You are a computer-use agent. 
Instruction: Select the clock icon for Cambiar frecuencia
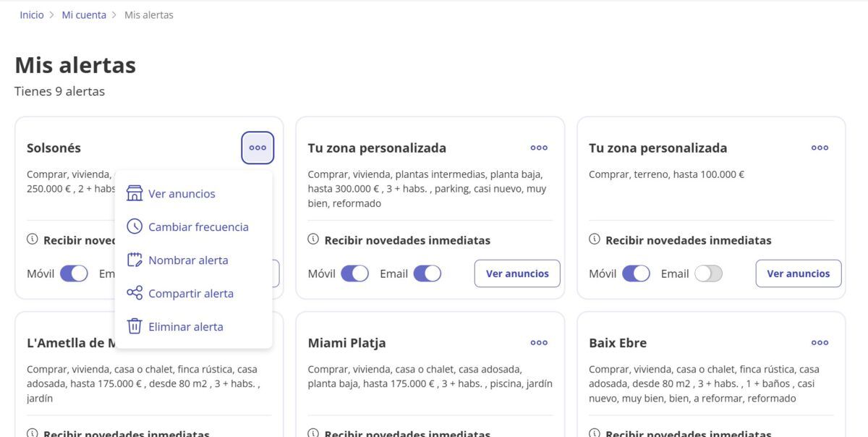(x=135, y=226)
